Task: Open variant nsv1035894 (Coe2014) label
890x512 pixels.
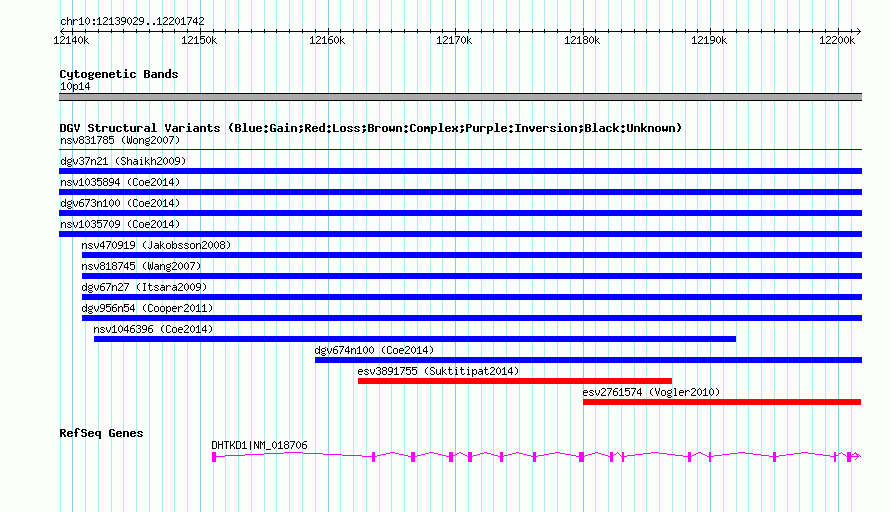Action: tap(120, 182)
